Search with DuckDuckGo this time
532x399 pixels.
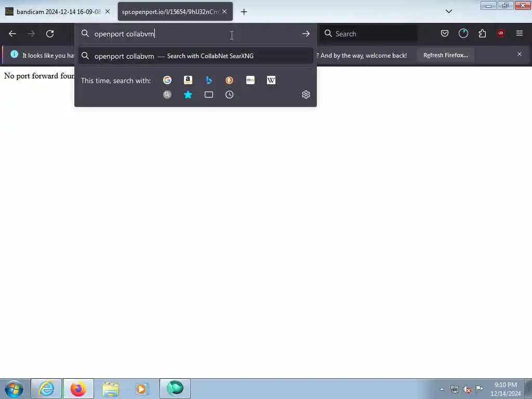tap(229, 80)
